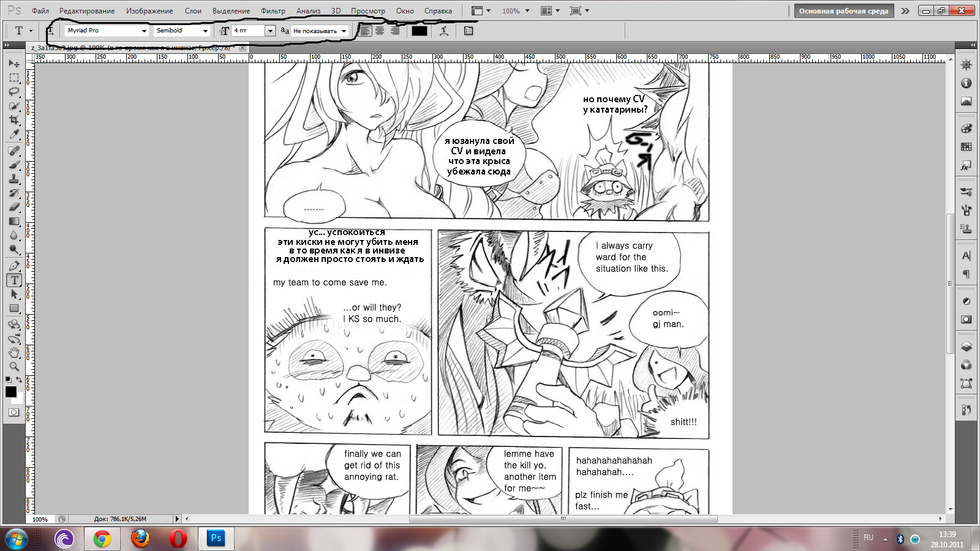Open the Paragraph panel icon in right dock
Viewport: 980px width, 551px height.
tap(967, 274)
